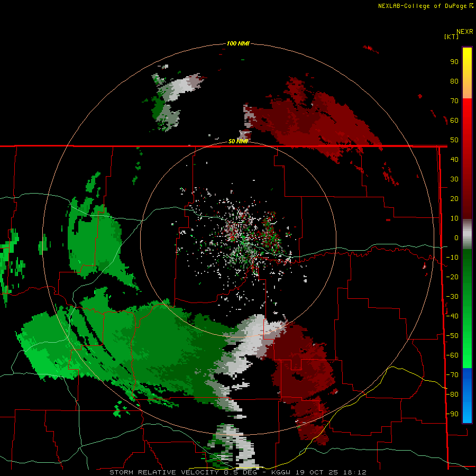Click the [KT] units label

click(x=451, y=36)
